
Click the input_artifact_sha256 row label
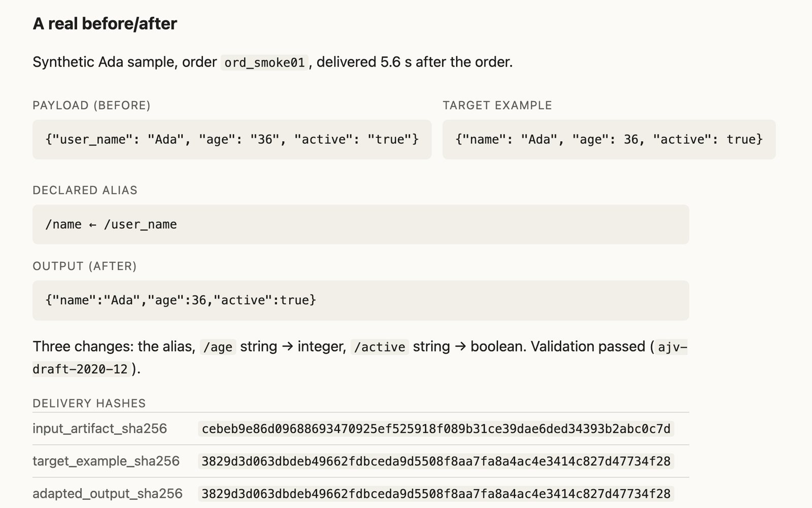[x=99, y=429]
